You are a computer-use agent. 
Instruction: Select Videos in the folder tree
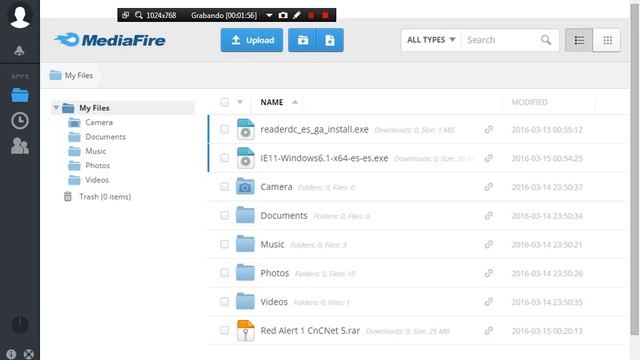97,180
